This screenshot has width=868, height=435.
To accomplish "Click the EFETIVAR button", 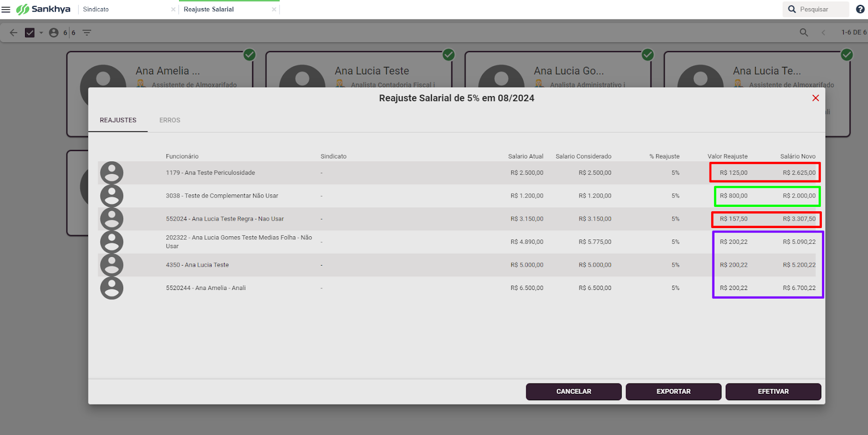I will tap(773, 392).
